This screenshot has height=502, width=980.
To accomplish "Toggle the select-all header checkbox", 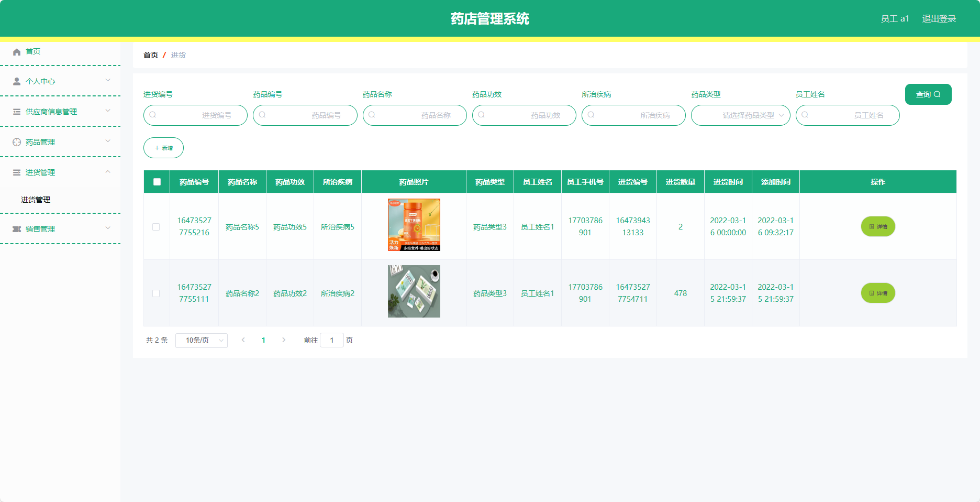I will [x=157, y=182].
